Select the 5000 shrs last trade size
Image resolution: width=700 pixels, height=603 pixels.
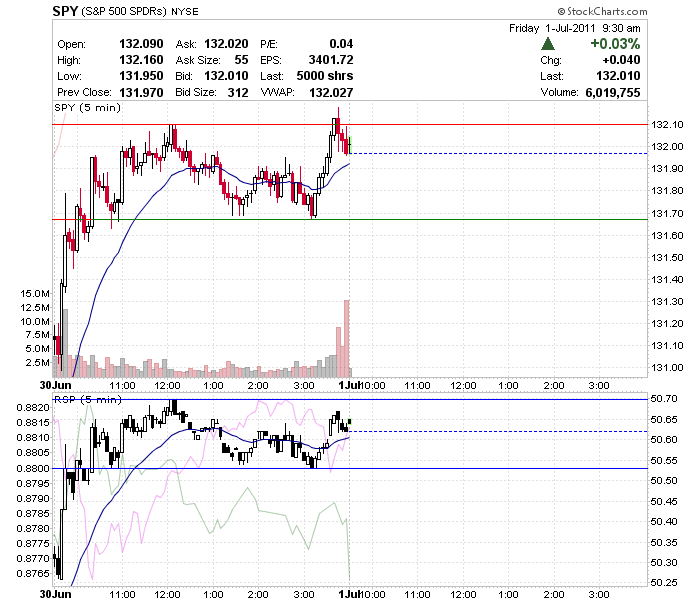tap(325, 76)
